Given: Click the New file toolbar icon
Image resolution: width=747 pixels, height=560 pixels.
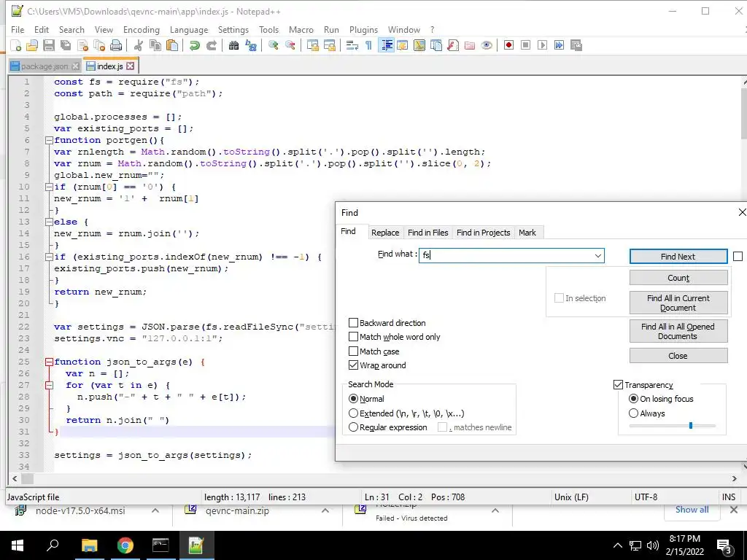Looking at the screenshot, I should pos(16,45).
